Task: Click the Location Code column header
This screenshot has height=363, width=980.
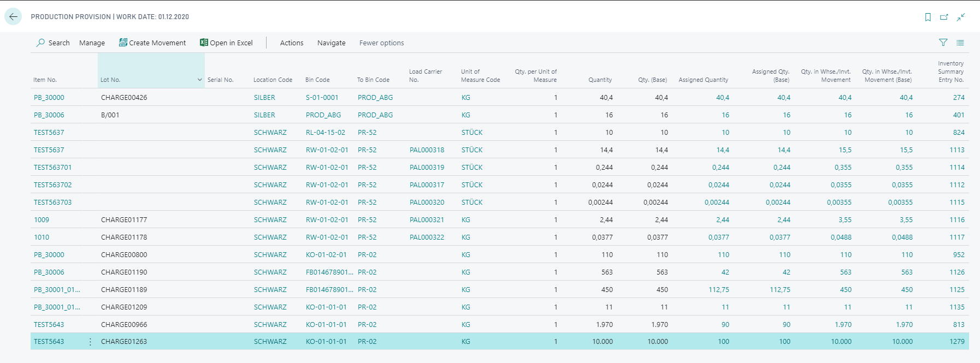Action: [273, 80]
